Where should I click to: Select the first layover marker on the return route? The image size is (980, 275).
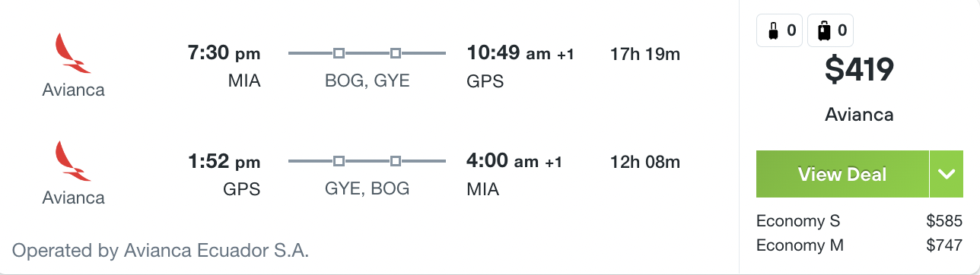[x=339, y=161]
